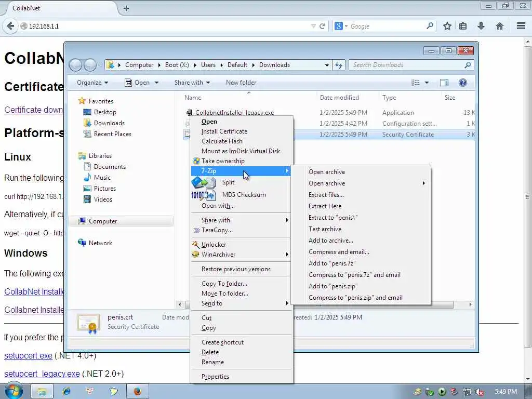Click Users in breadcrumb path
532x399 pixels.
208,65
